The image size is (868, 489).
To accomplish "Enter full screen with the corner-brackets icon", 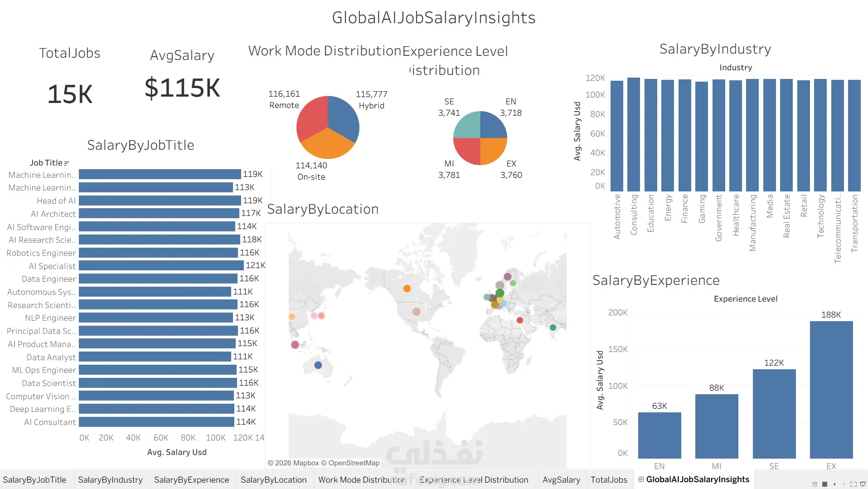I will coord(853,484).
